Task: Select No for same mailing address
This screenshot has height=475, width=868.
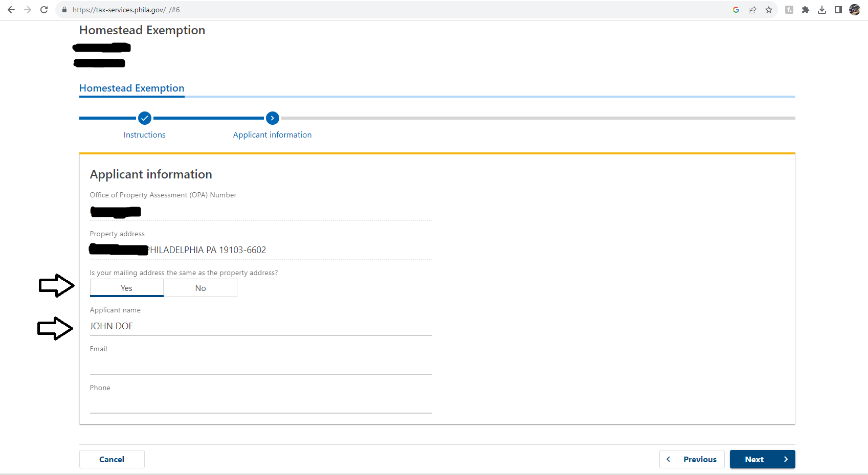Action: [x=201, y=288]
